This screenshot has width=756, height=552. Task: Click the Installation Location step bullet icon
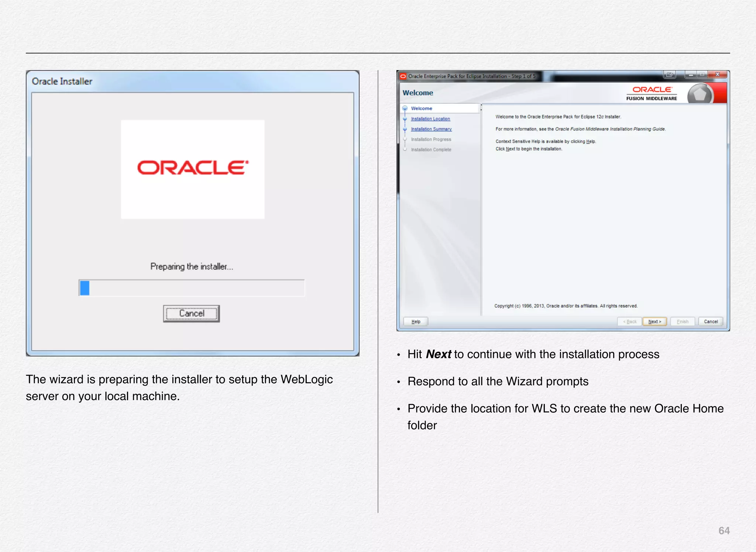(405, 119)
